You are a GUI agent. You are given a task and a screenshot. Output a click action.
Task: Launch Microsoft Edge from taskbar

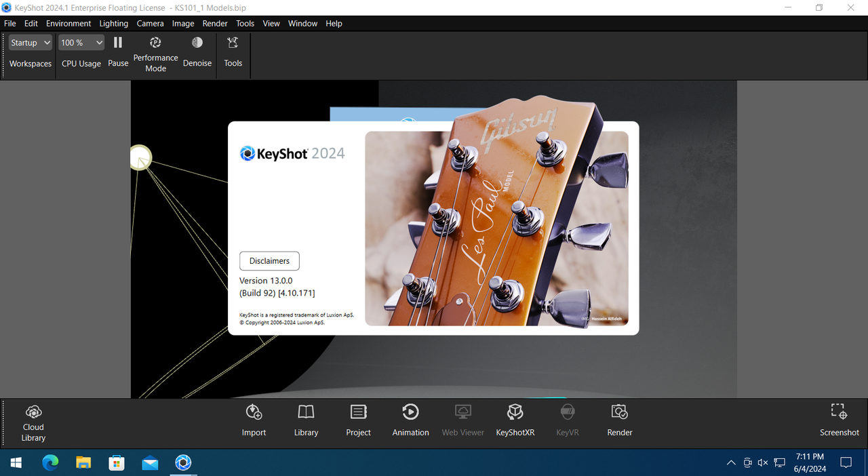tap(50, 462)
